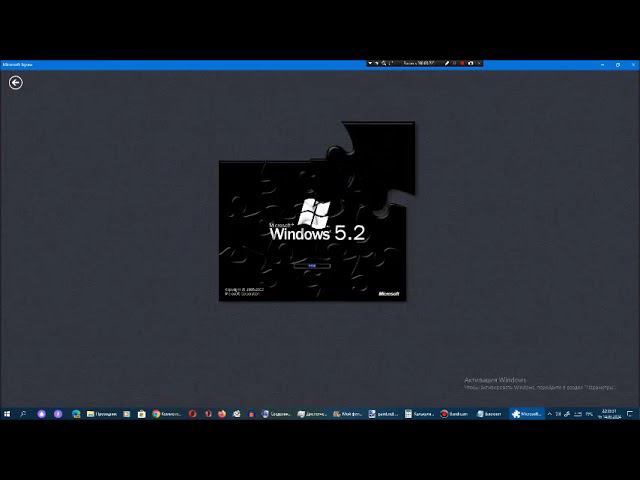Go back using the circled arrow button

pyautogui.click(x=16, y=83)
